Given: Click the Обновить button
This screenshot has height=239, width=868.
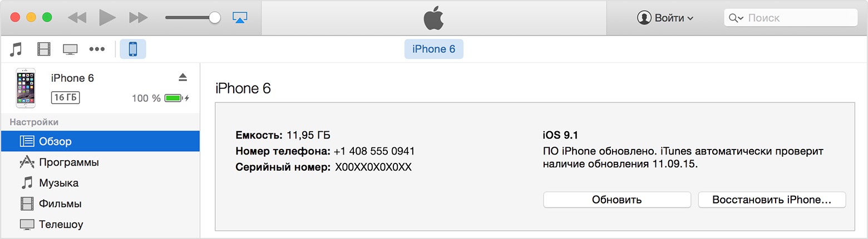Looking at the screenshot, I should coord(617,200).
